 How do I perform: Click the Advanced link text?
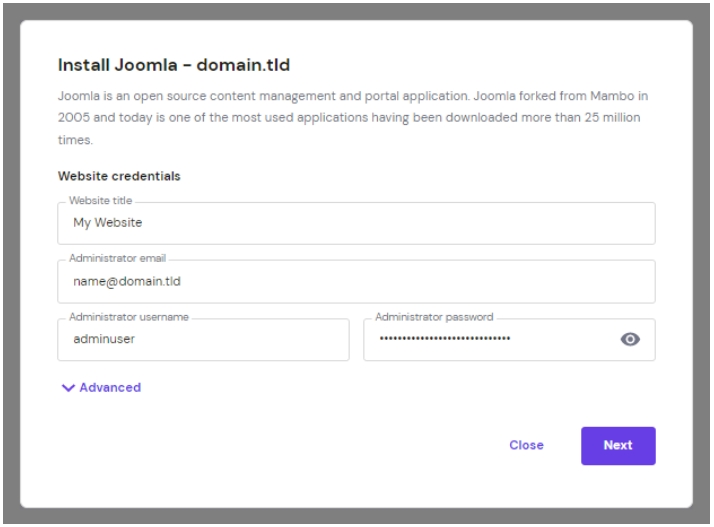tap(110, 388)
